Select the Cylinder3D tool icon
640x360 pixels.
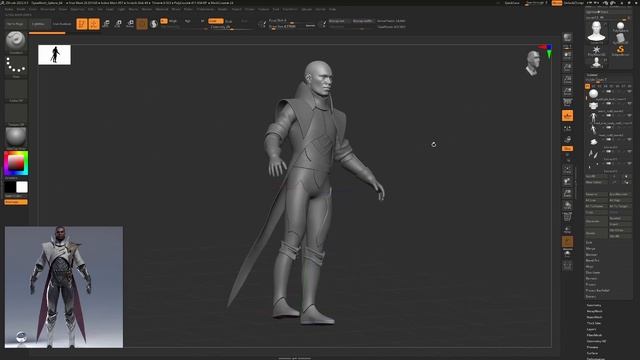pos(620,38)
